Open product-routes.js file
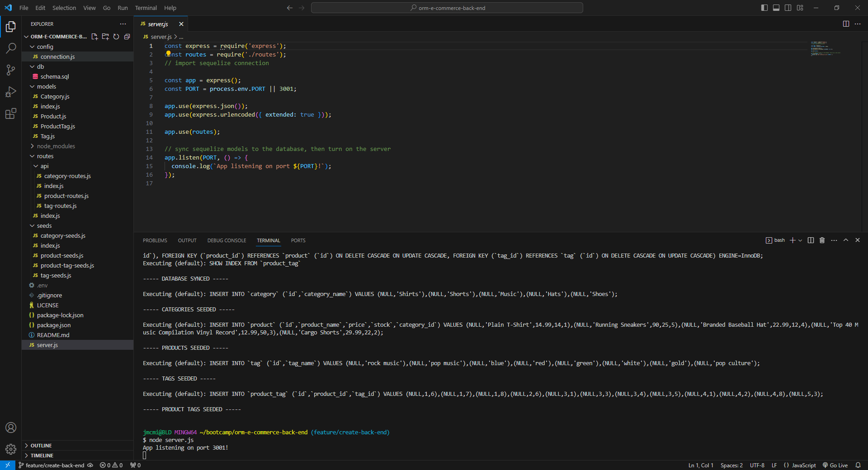 tap(77, 196)
